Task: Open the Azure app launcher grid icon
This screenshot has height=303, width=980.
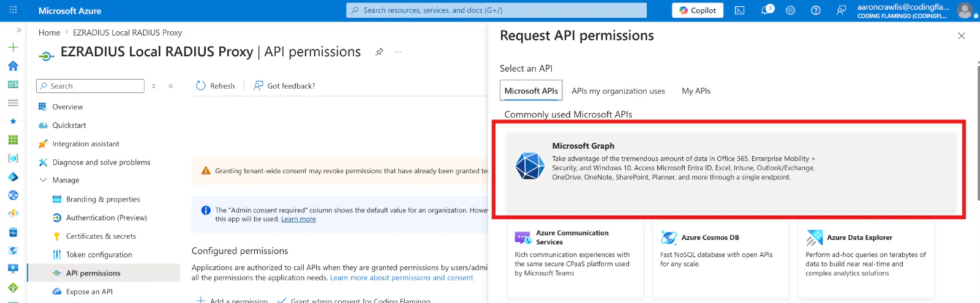Action: [13, 10]
